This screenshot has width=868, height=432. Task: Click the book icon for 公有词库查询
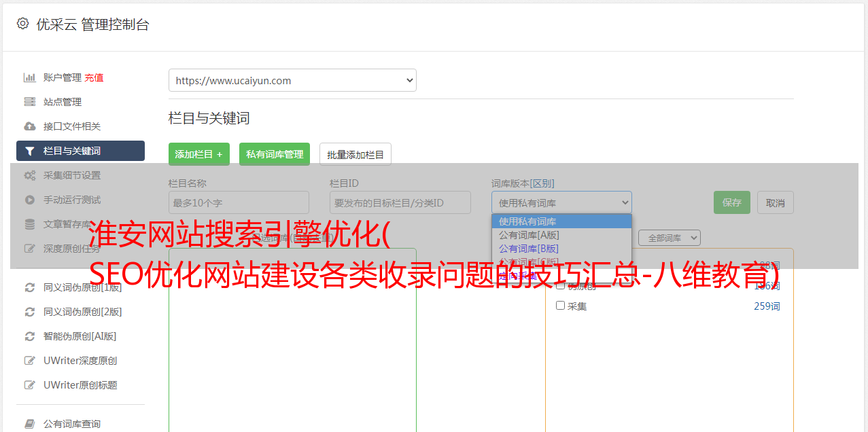pyautogui.click(x=29, y=424)
